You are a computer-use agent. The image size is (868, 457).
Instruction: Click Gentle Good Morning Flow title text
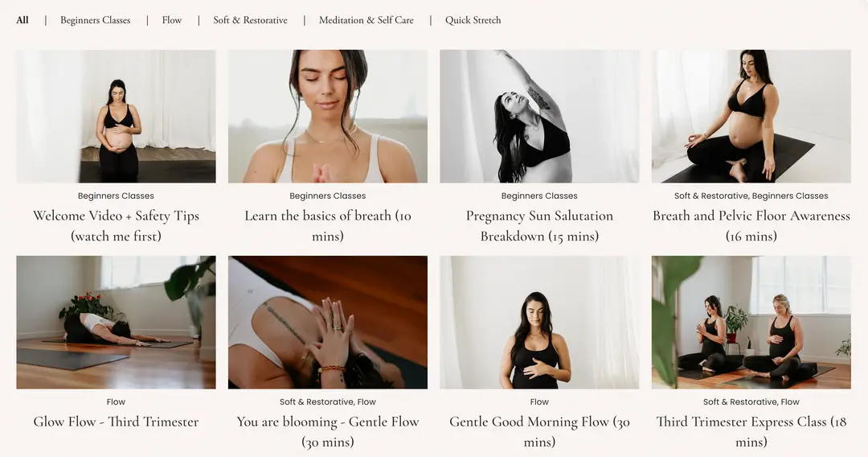point(539,431)
